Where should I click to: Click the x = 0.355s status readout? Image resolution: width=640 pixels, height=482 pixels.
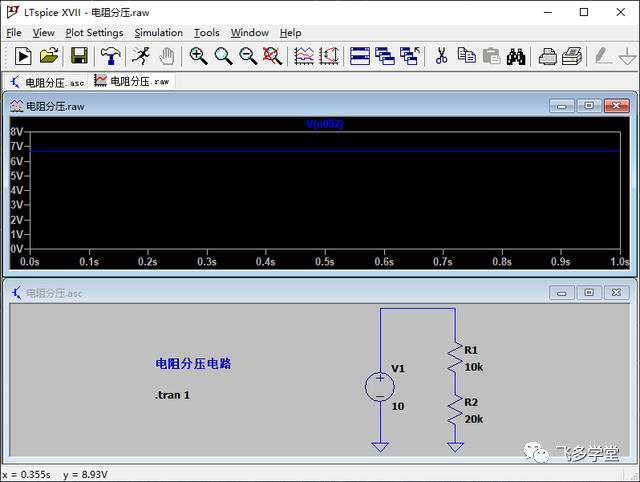(27, 475)
